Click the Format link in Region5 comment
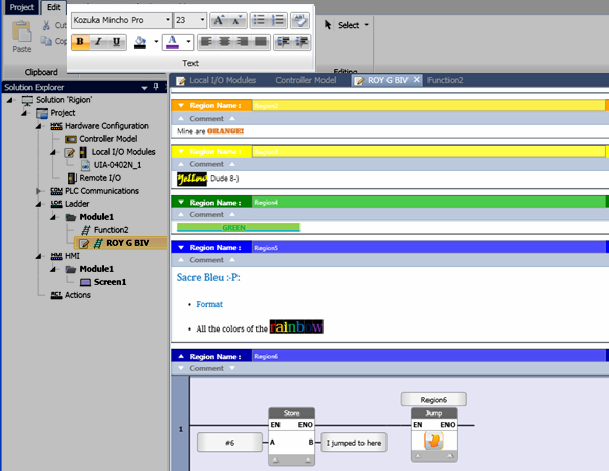 coord(209,303)
